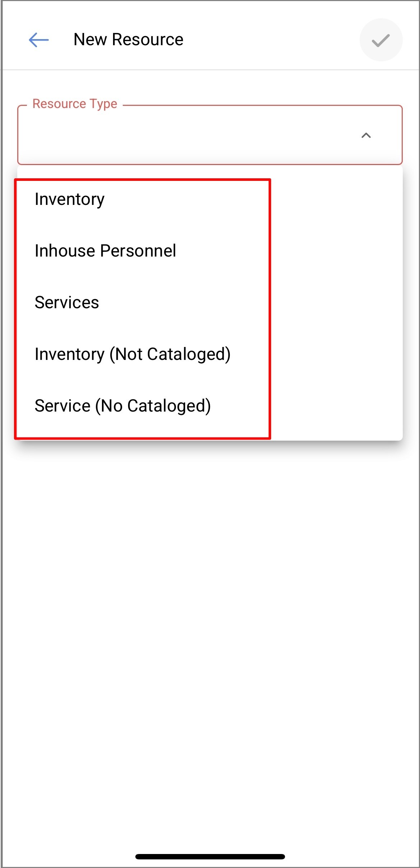Set resource type to uncataloged inventory
This screenshot has width=420, height=868.
(132, 354)
